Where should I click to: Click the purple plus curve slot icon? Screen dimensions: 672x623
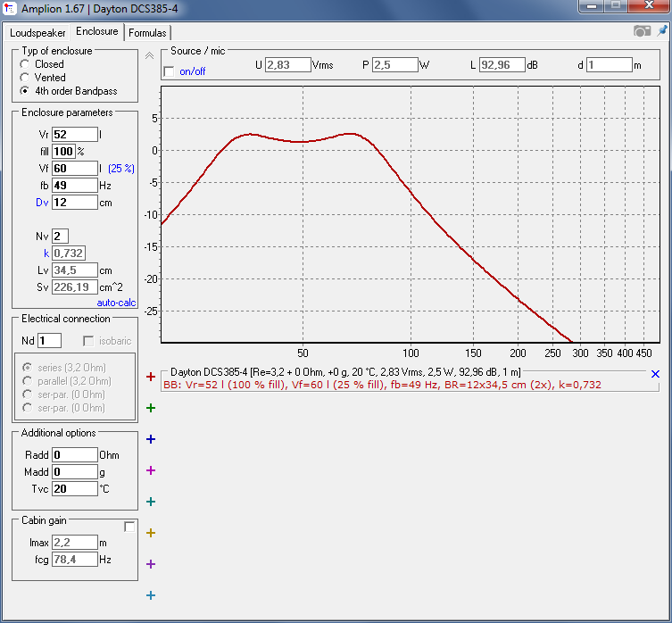coord(151,564)
